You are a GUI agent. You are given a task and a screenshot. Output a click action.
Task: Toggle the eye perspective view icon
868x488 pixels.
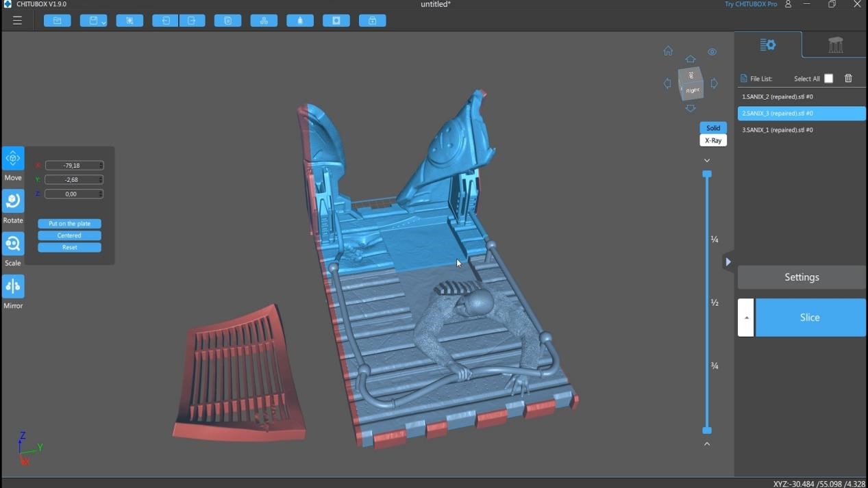click(x=712, y=51)
